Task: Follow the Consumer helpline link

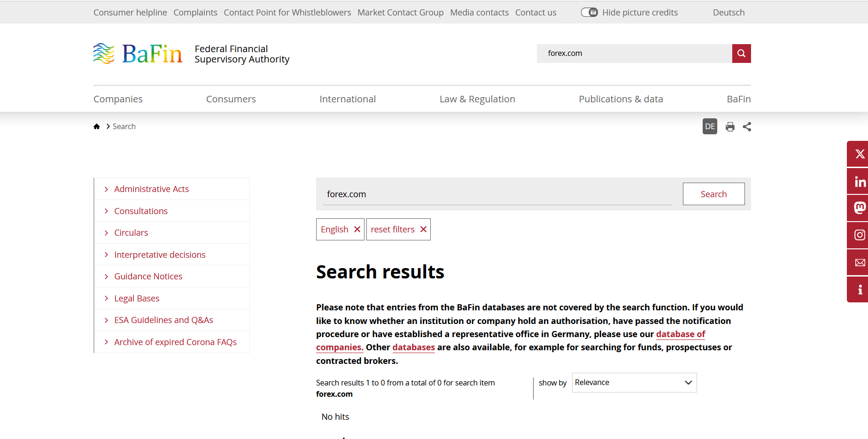Action: pos(130,13)
